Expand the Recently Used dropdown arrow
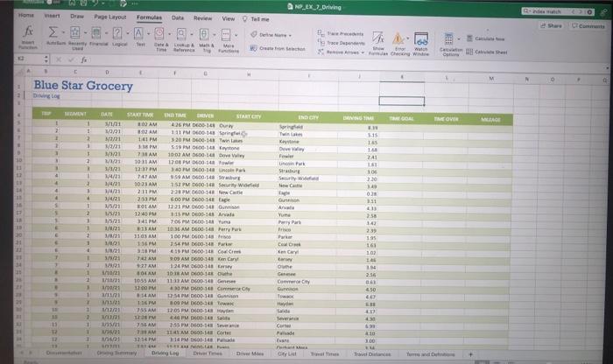 coord(85,32)
